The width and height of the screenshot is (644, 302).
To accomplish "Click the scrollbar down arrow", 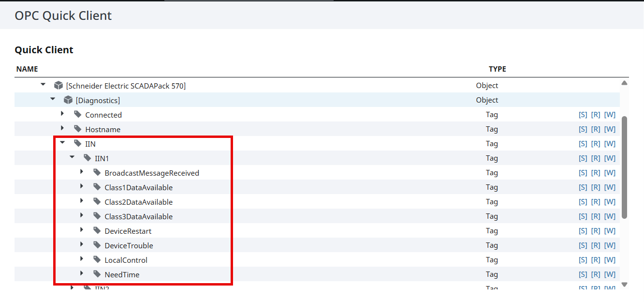I will 624,284.
